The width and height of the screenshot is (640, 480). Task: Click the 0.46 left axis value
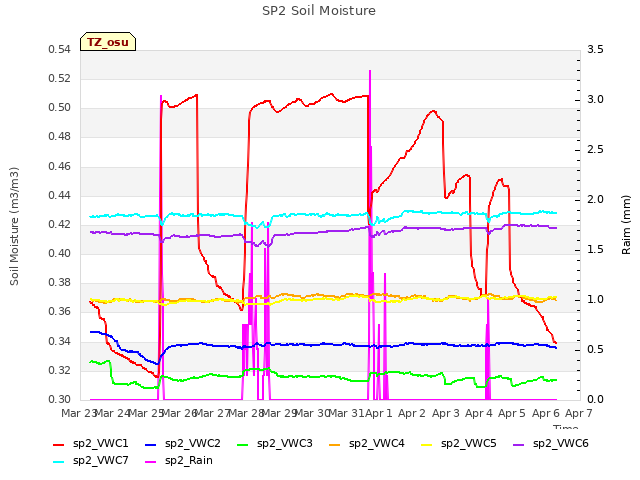coord(60,167)
